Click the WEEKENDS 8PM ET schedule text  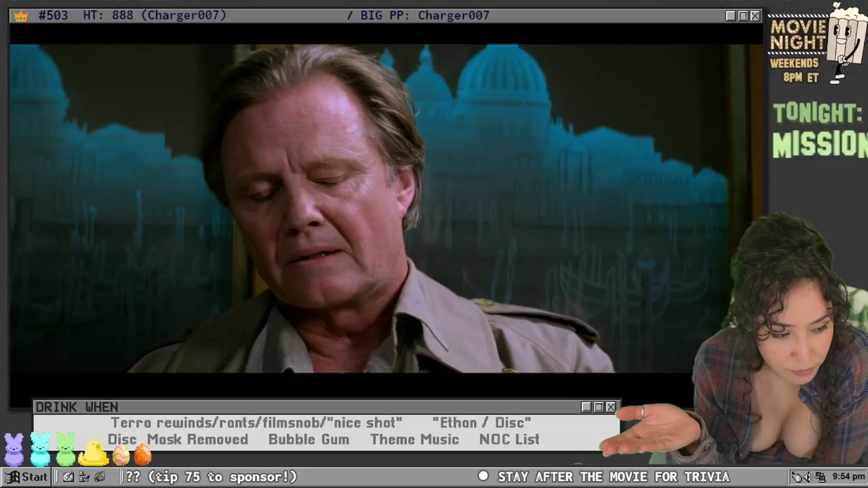796,70
